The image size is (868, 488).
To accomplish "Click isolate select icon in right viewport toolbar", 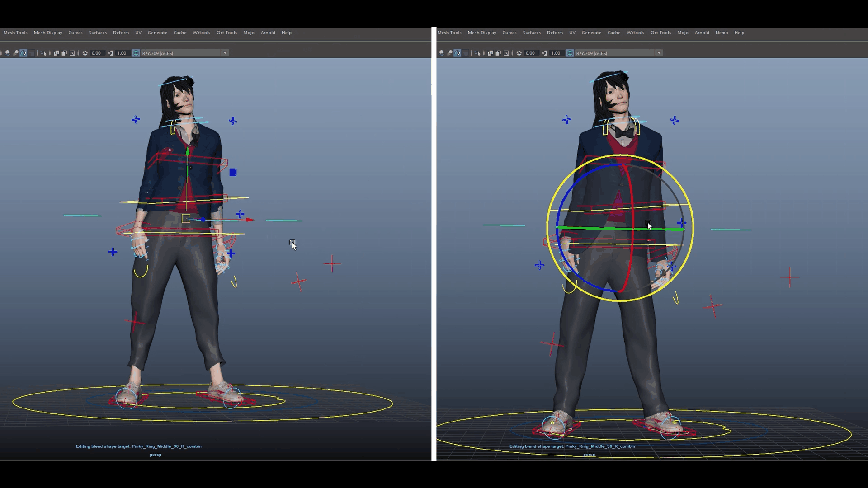I will 477,53.
